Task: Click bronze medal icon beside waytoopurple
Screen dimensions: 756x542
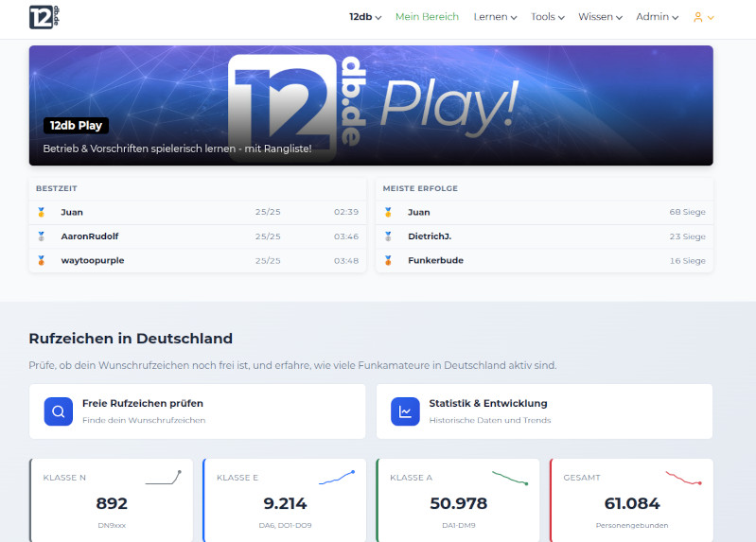Action: coord(42,260)
